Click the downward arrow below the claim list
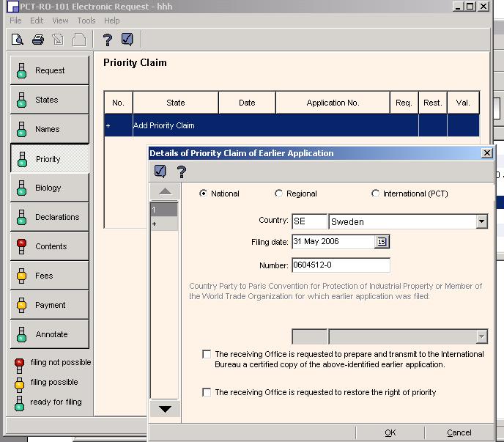Image resolution: width=504 pixels, height=442 pixels. point(166,409)
